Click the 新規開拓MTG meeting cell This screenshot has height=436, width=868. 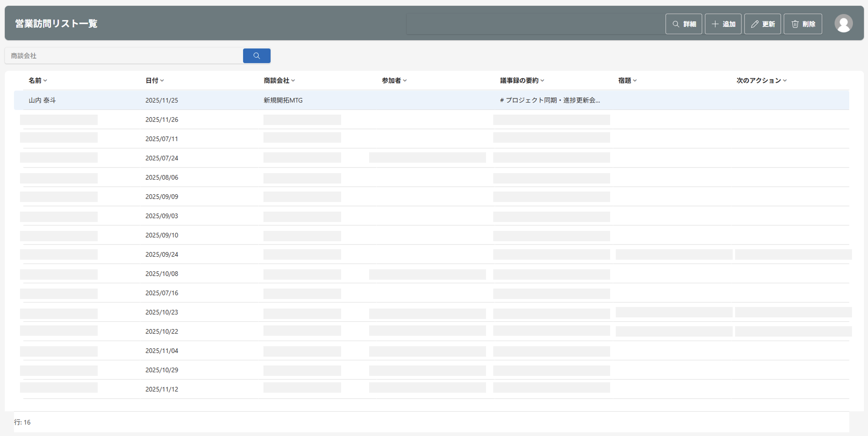click(283, 100)
